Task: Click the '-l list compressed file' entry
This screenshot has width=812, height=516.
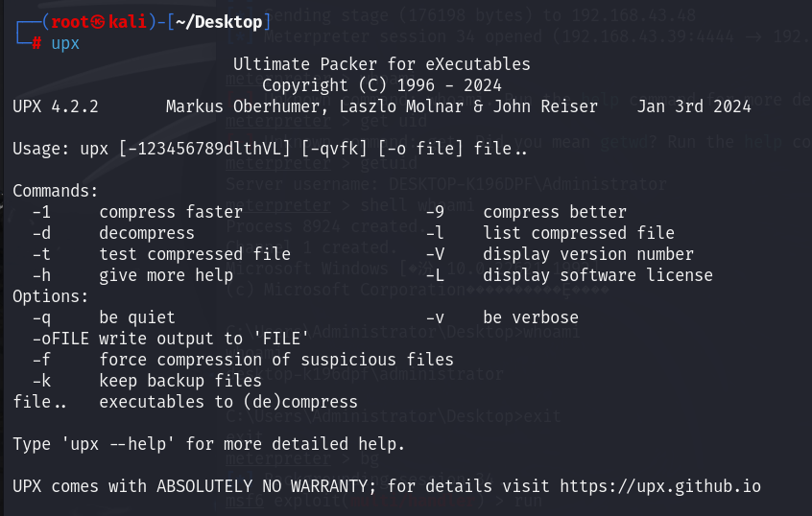Action: [550, 233]
